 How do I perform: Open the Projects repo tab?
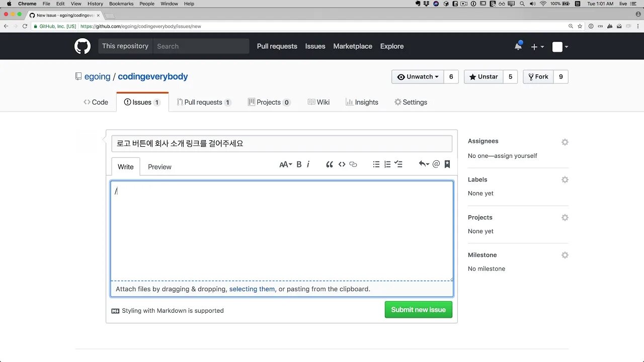click(269, 102)
